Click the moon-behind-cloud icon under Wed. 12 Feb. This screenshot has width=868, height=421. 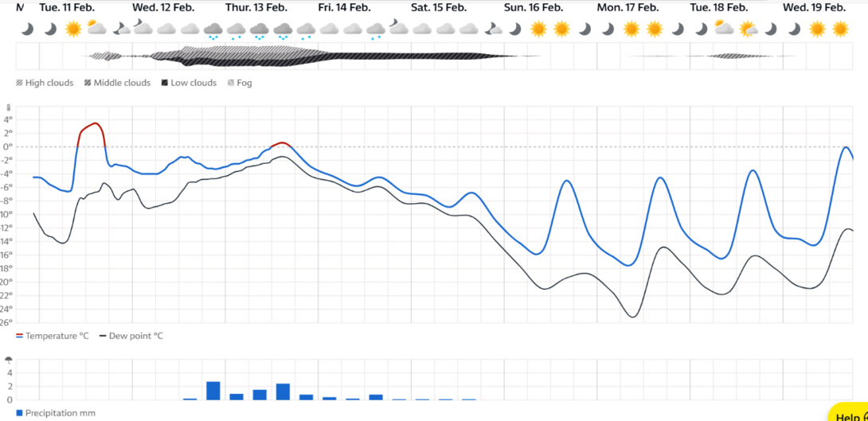(x=143, y=27)
